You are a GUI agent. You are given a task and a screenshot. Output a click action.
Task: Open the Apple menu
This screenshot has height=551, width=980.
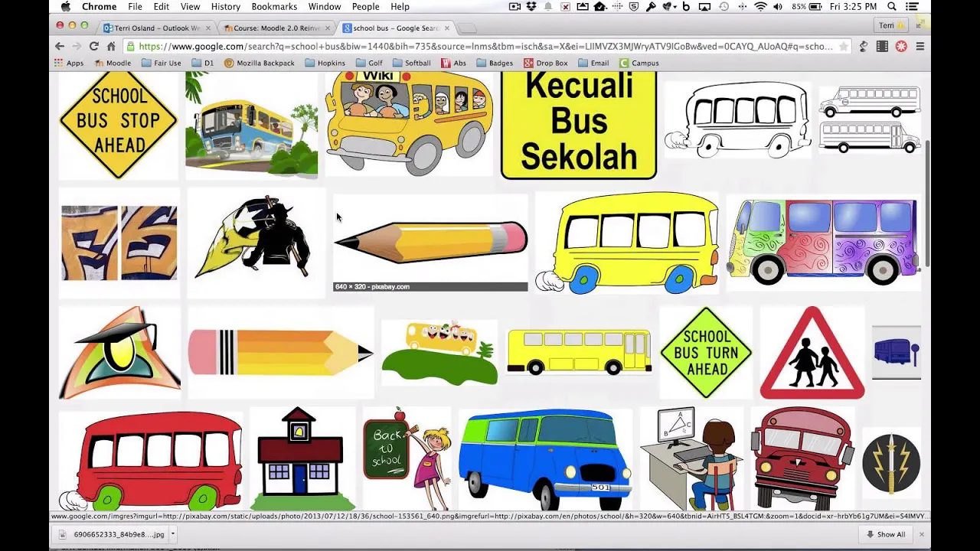[x=65, y=7]
